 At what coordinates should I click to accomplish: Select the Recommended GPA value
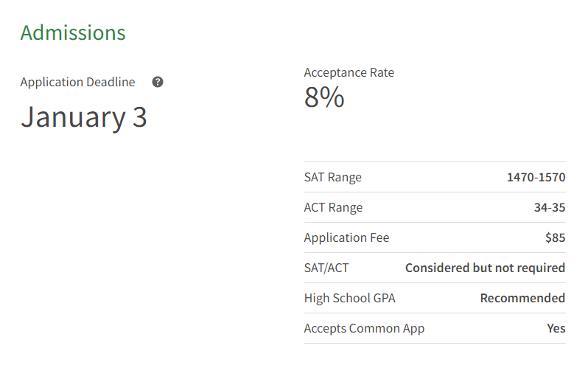522,298
